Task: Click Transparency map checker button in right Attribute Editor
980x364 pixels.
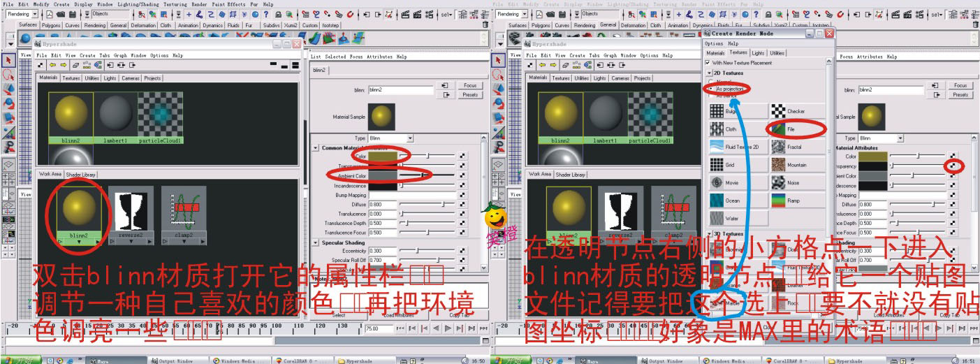Action: pos(953,166)
